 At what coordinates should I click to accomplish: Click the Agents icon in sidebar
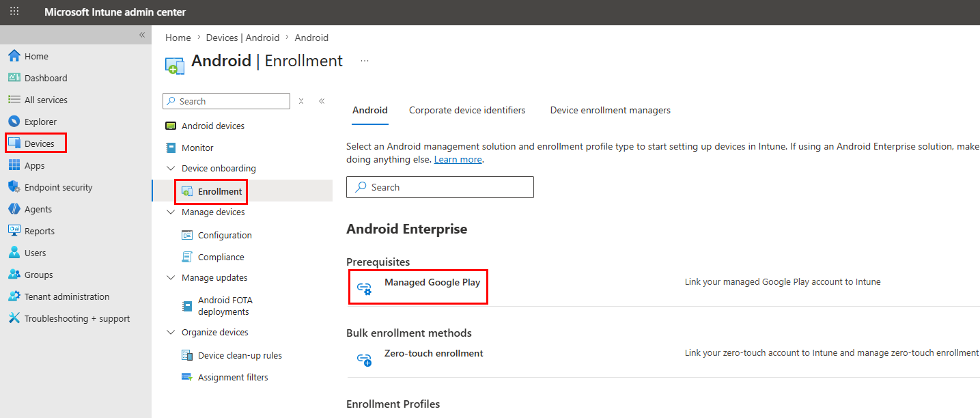tap(14, 209)
